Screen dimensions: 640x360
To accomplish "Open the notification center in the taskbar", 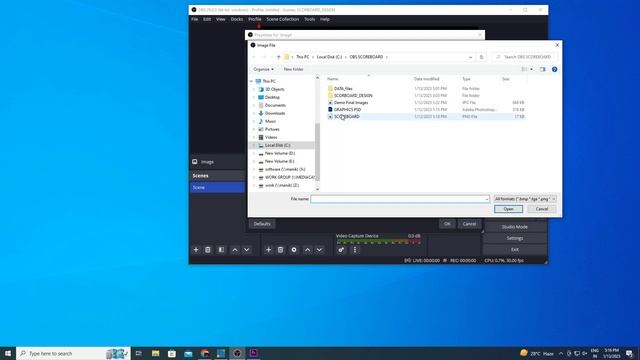I will pos(629,353).
